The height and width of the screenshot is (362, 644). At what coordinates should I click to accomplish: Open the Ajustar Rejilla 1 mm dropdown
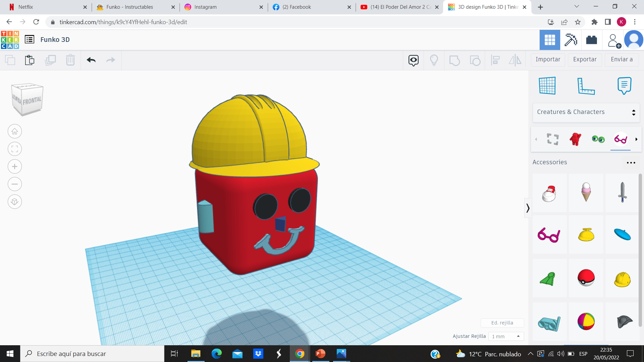coord(506,336)
